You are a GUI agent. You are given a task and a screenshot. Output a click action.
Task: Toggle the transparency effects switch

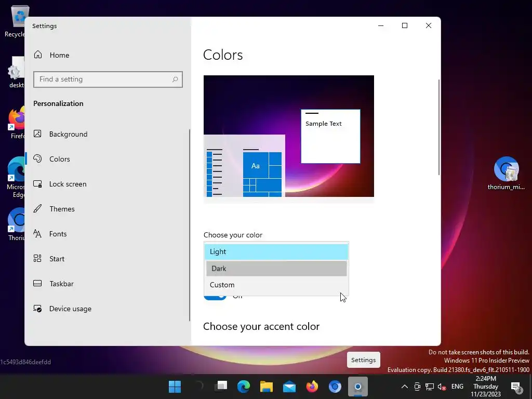(x=215, y=297)
